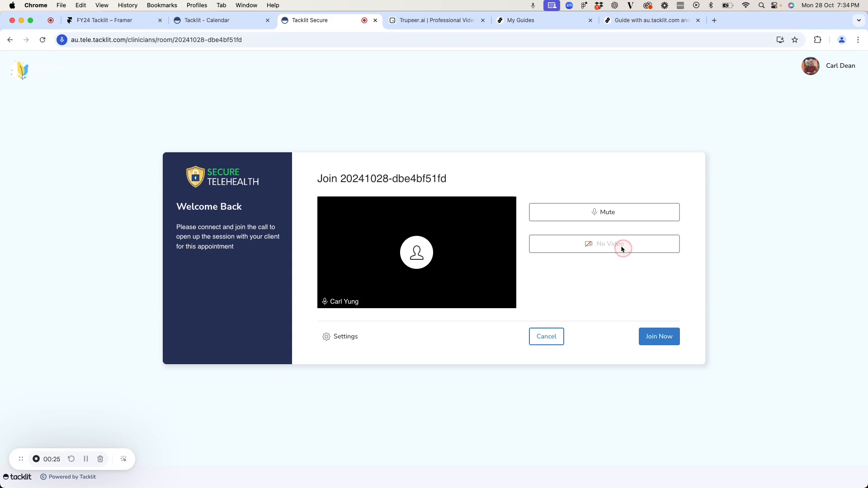Click the recording widget's drag handle icon
868x488 pixels.
(x=21, y=459)
